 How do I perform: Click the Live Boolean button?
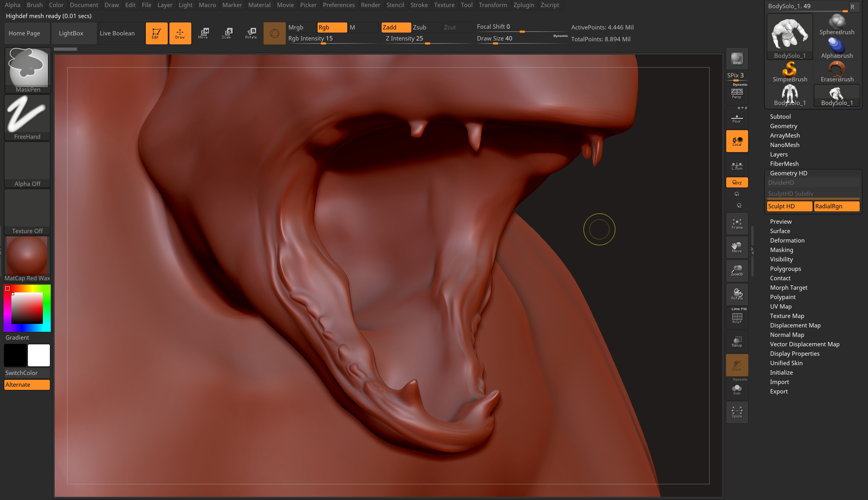click(x=121, y=33)
